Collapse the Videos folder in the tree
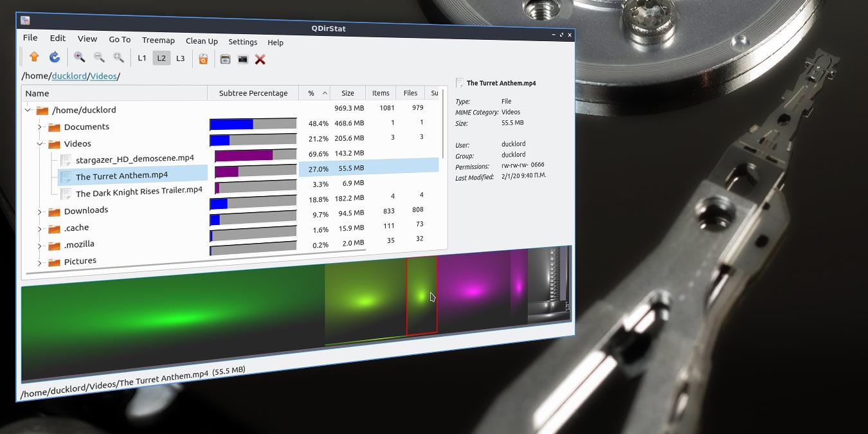The height and width of the screenshot is (434, 868). [40, 143]
